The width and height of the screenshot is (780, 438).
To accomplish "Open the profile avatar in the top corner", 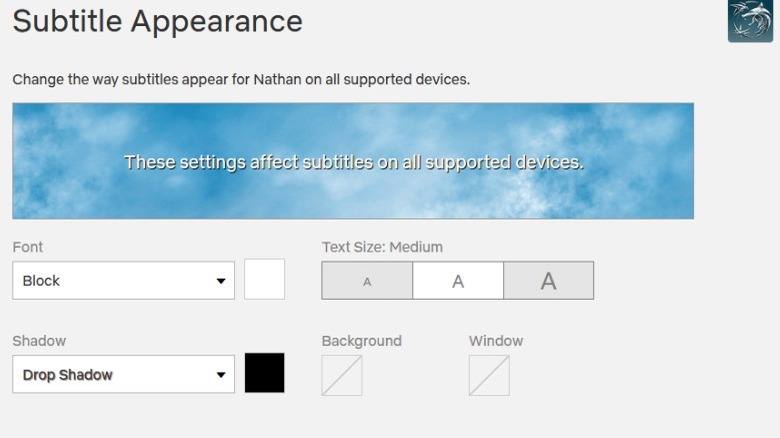I will coord(750,21).
